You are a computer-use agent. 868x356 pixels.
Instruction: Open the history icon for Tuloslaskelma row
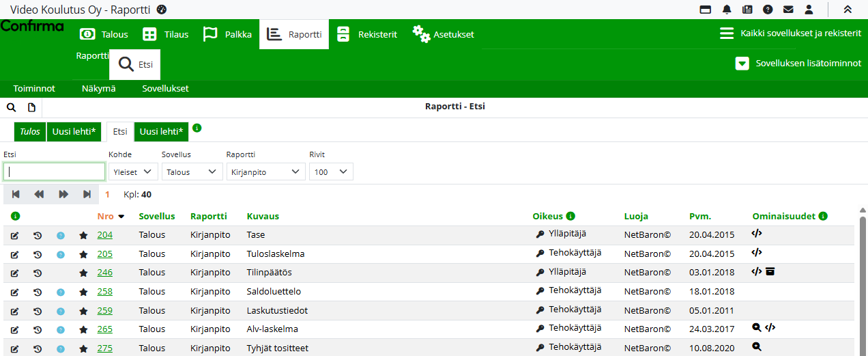[38, 254]
